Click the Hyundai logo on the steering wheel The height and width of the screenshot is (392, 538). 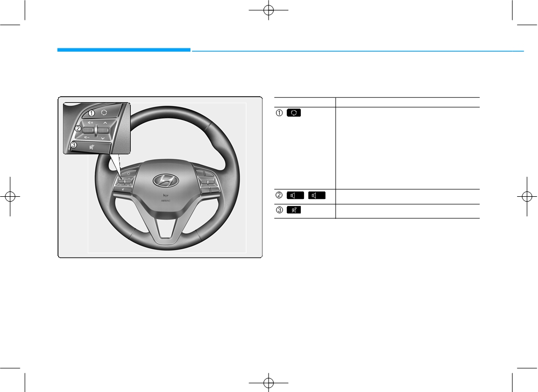pyautogui.click(x=166, y=180)
